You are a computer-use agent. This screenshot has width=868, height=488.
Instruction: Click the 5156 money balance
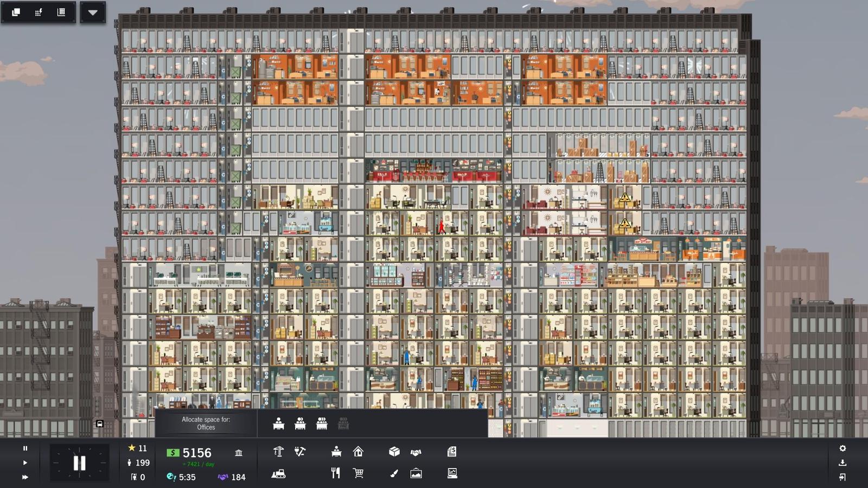(x=197, y=453)
